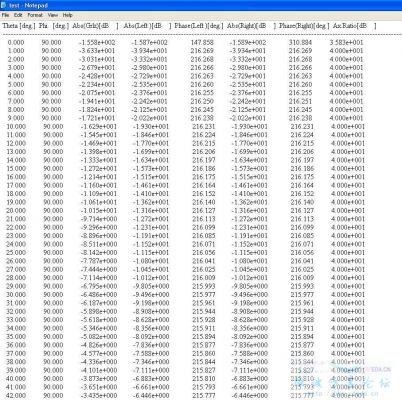Click Abs(Grlz) value -9.714e+000
The height and width of the screenshot is (400, 402).
[x=99, y=219]
